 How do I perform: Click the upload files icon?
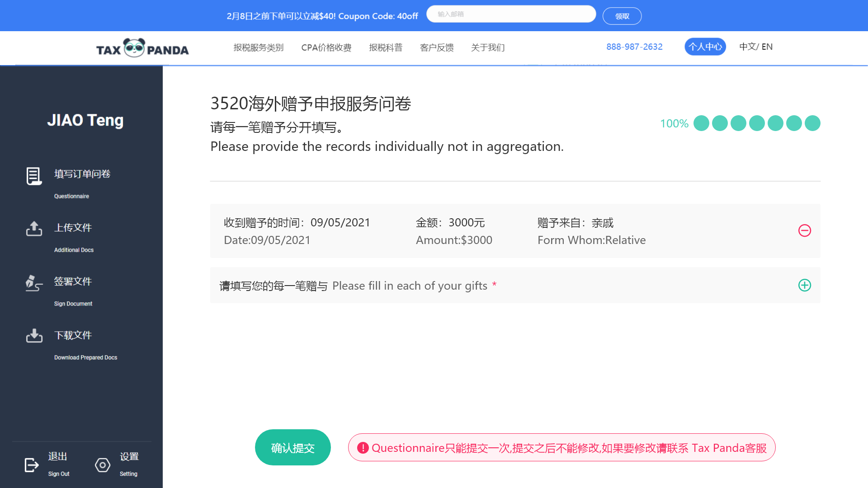coord(34,229)
